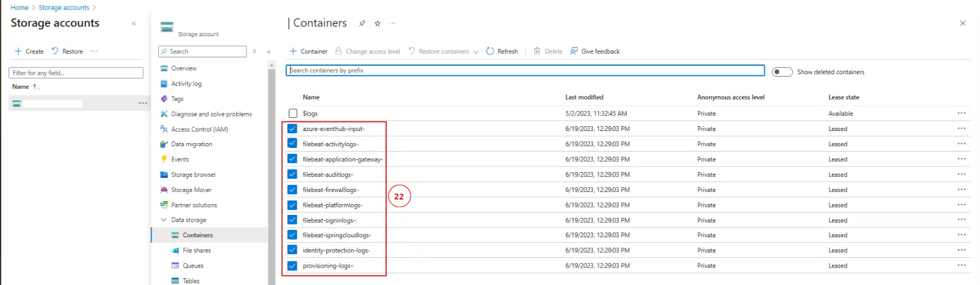Click Restore in Storage accounts panel
Viewport: 980px width, 285px height.
click(67, 51)
